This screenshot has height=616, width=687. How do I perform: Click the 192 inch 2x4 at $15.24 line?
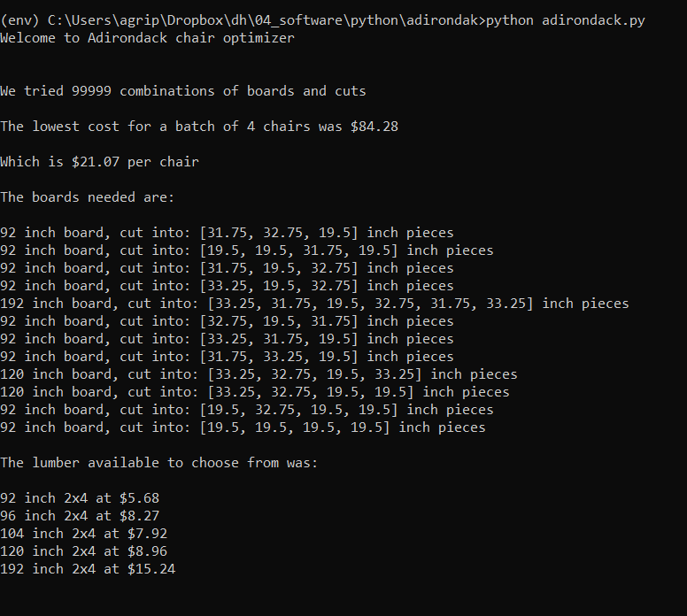88,569
